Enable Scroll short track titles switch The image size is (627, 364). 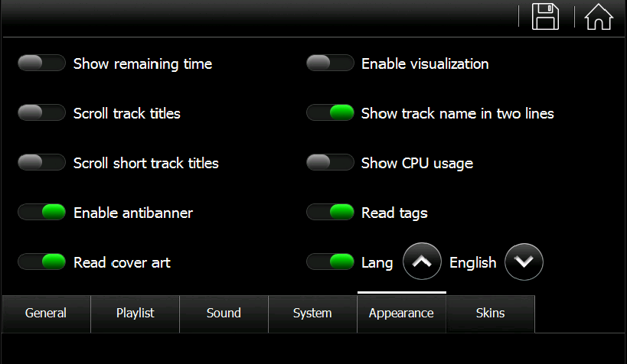pos(41,163)
